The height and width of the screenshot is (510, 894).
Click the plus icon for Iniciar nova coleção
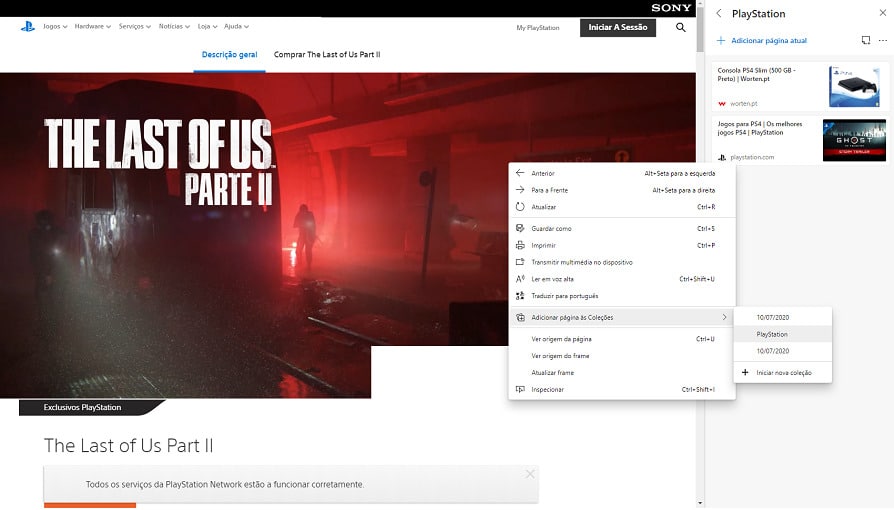point(745,372)
